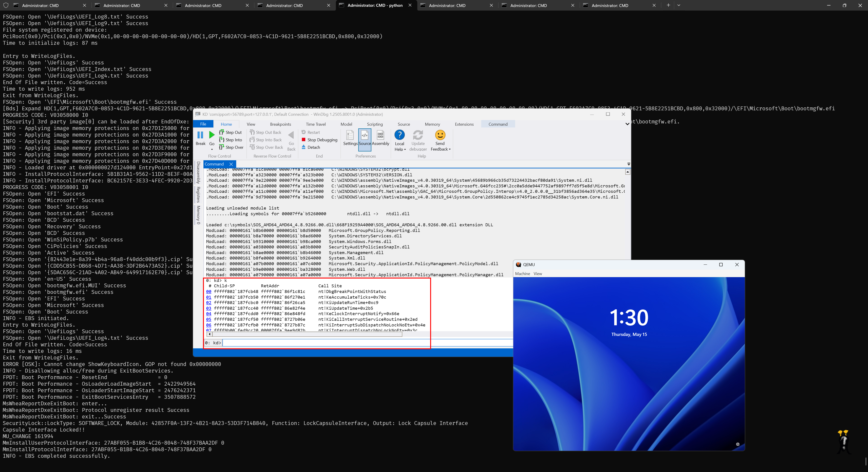Open the Disassembly side panel tab
Image resolution: width=868 pixels, height=472 pixels.
tap(198, 172)
